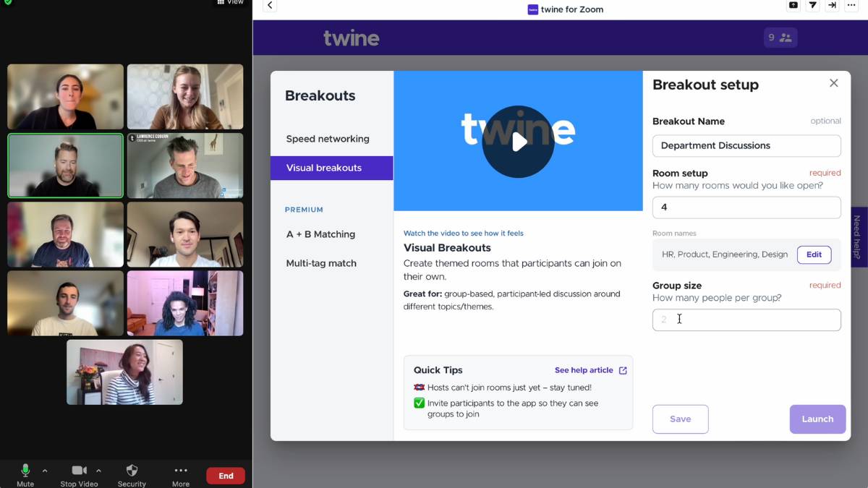Click the camera upload icon in the app toolbar
Screen dimensions: 868x488
pyautogui.click(x=793, y=5)
